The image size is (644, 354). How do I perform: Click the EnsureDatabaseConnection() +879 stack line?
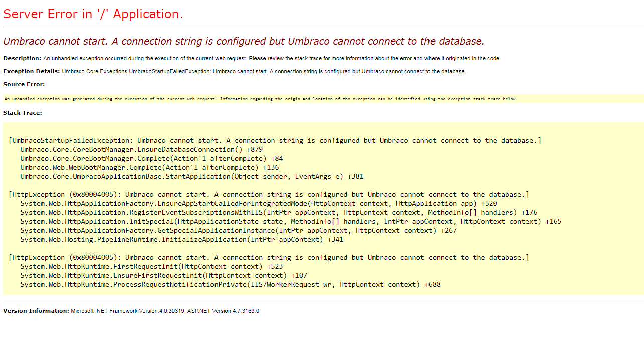pyautogui.click(x=141, y=149)
